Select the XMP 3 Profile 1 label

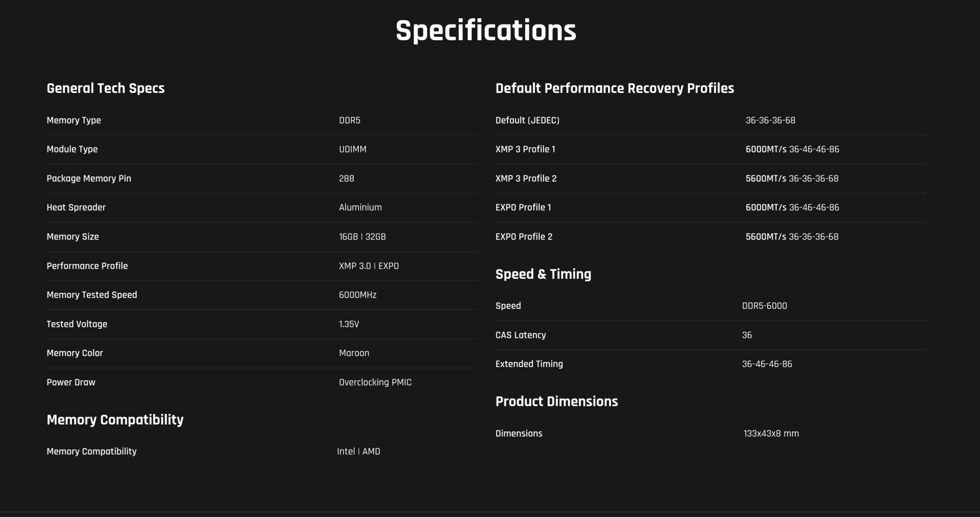point(525,150)
